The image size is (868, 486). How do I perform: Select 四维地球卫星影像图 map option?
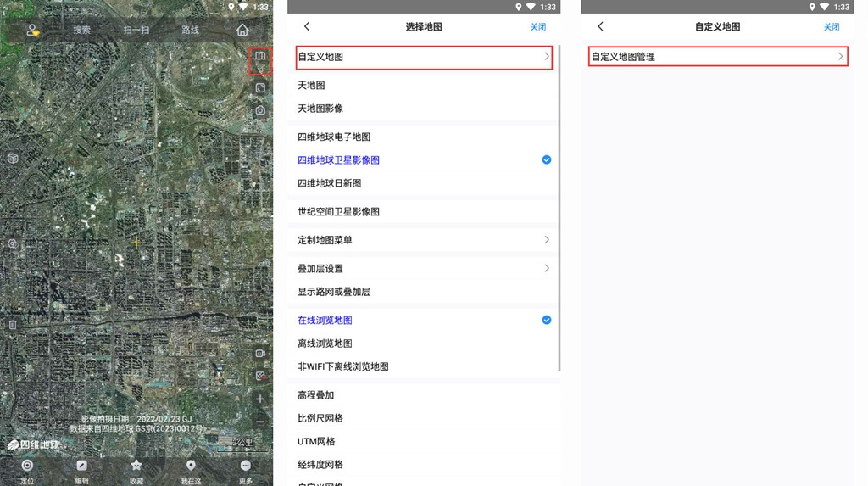pos(338,159)
